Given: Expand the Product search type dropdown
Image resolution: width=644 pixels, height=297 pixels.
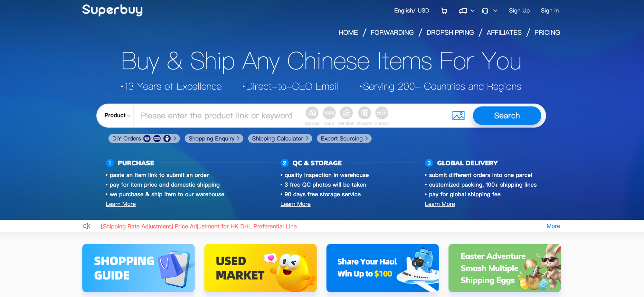Looking at the screenshot, I should tap(117, 116).
